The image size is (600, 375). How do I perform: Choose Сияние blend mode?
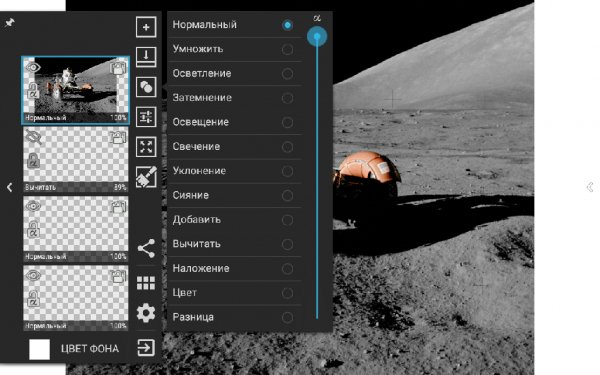tap(234, 196)
